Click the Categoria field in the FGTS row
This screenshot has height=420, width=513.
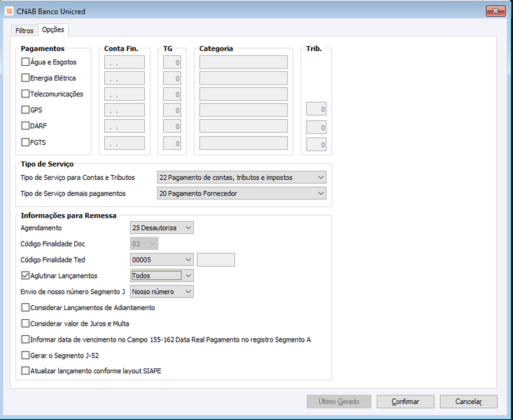[x=244, y=143]
